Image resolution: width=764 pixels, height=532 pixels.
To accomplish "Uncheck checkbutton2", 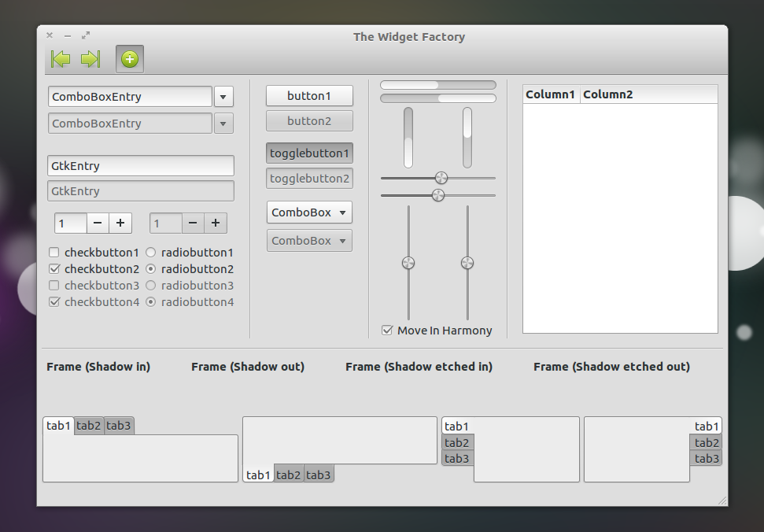I will (x=54, y=268).
